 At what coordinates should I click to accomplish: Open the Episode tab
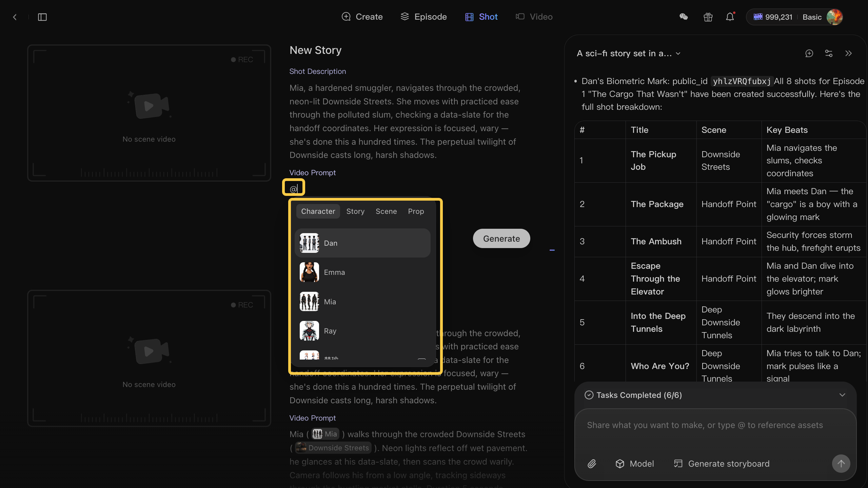pos(423,17)
